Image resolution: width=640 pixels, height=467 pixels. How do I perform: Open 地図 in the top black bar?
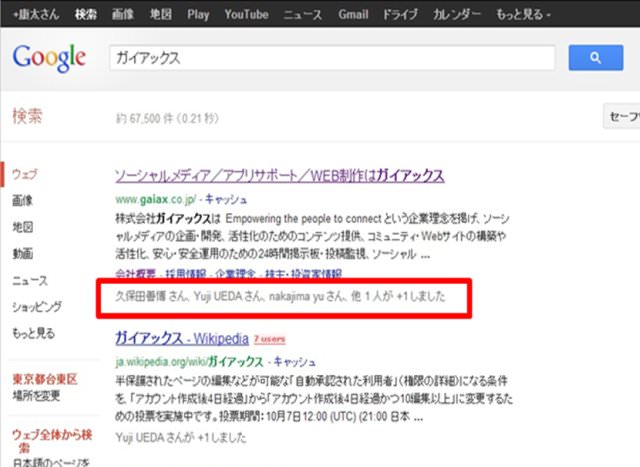(160, 14)
